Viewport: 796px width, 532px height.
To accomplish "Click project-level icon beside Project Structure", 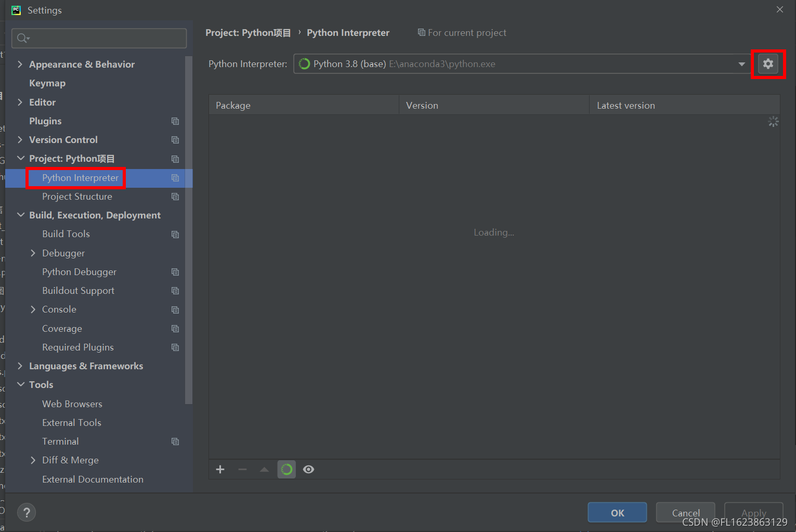I will pos(175,197).
